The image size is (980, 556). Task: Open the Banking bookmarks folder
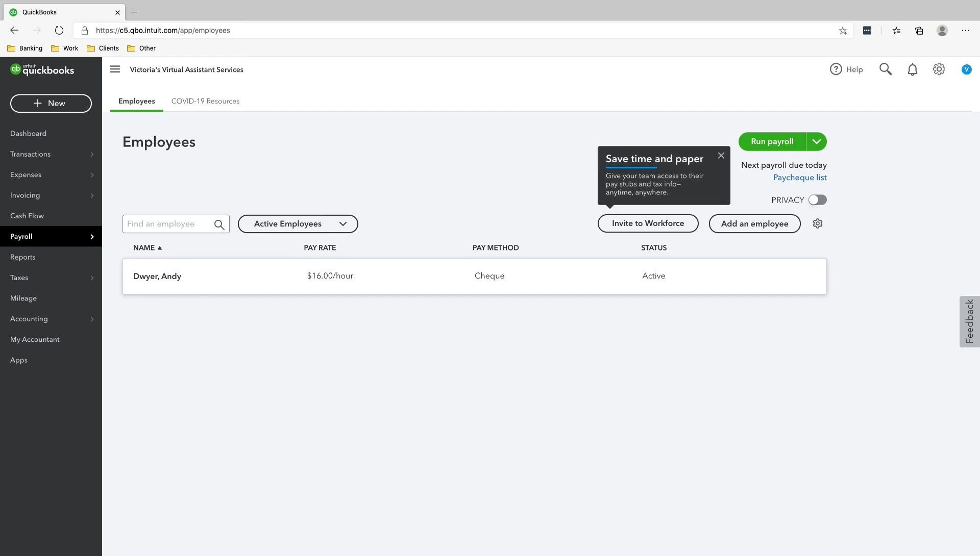pos(25,48)
